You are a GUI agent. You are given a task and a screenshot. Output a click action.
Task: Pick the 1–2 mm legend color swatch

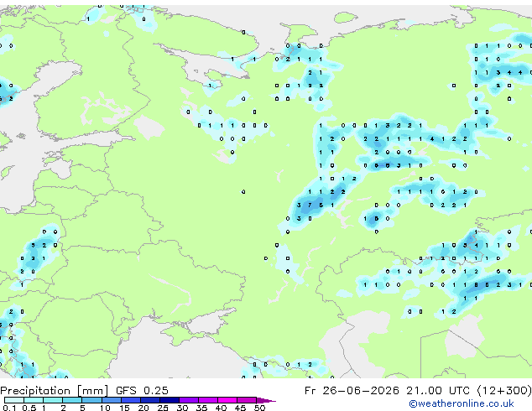pyautogui.click(x=53, y=400)
